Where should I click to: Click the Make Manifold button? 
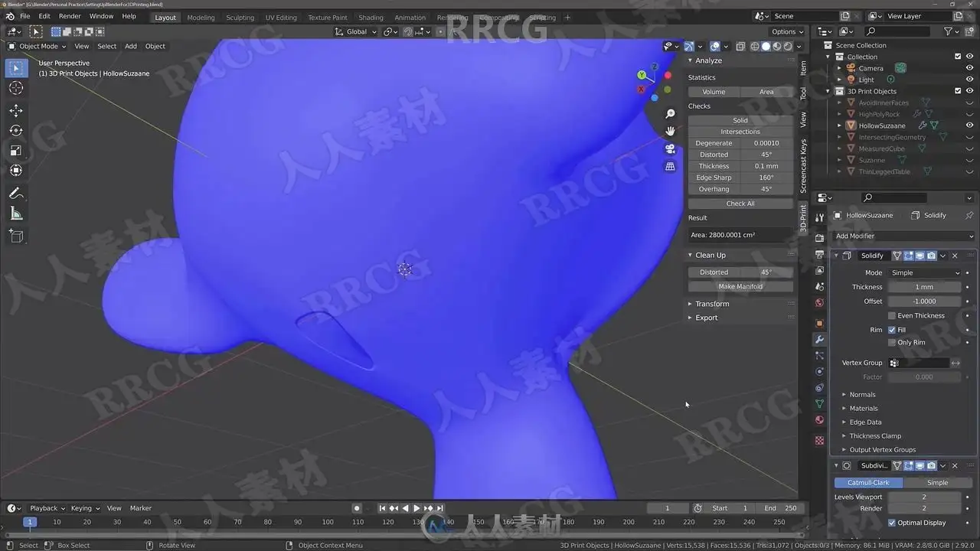point(740,286)
